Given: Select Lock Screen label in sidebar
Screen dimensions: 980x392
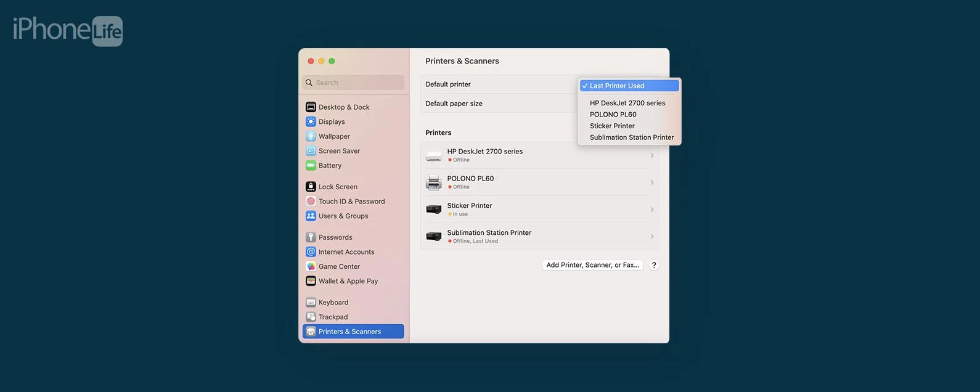Looking at the screenshot, I should [x=338, y=187].
